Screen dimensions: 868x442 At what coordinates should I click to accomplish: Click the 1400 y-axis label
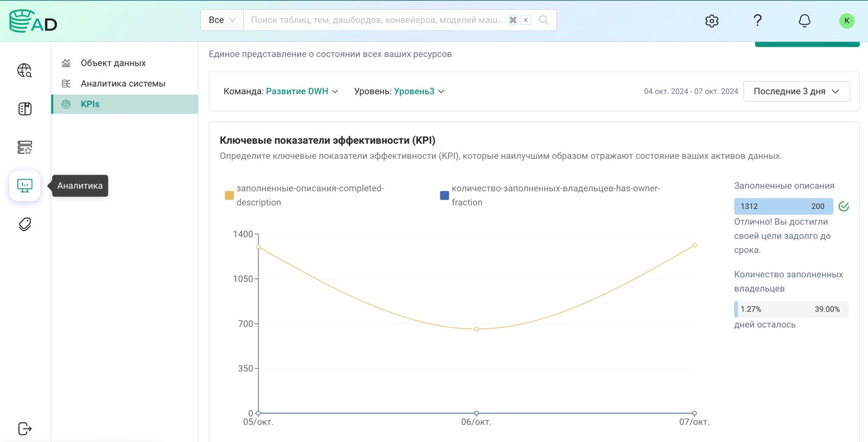(x=243, y=234)
